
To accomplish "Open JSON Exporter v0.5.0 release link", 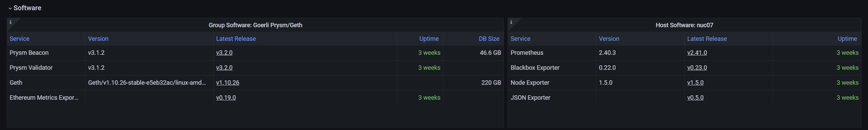I will tap(695, 98).
